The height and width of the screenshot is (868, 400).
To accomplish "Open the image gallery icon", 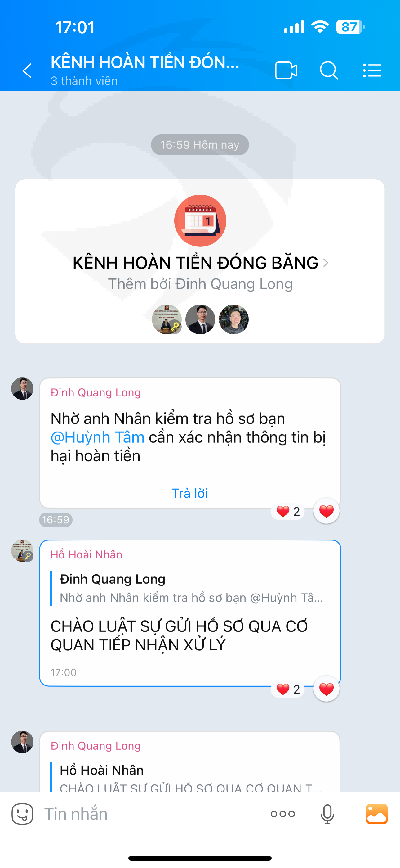I will [377, 814].
